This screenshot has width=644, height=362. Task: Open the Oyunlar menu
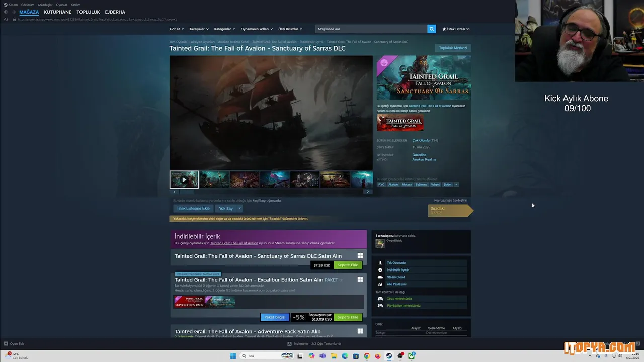(61, 5)
